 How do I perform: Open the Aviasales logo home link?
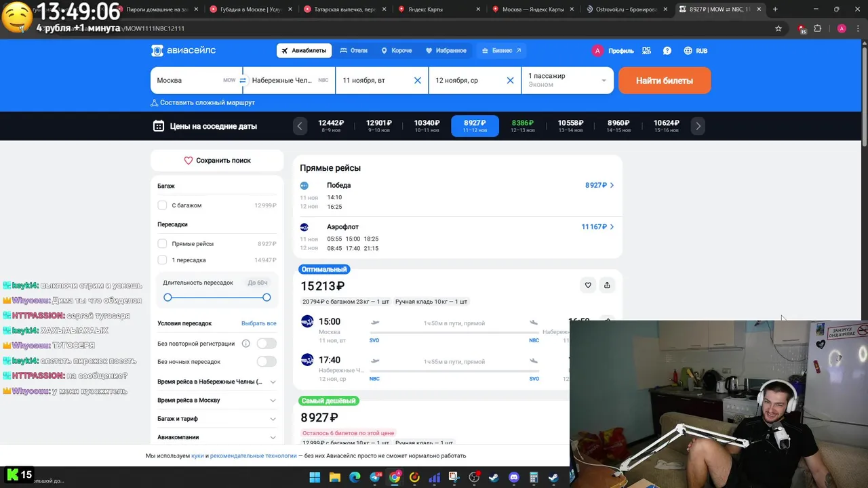point(183,51)
